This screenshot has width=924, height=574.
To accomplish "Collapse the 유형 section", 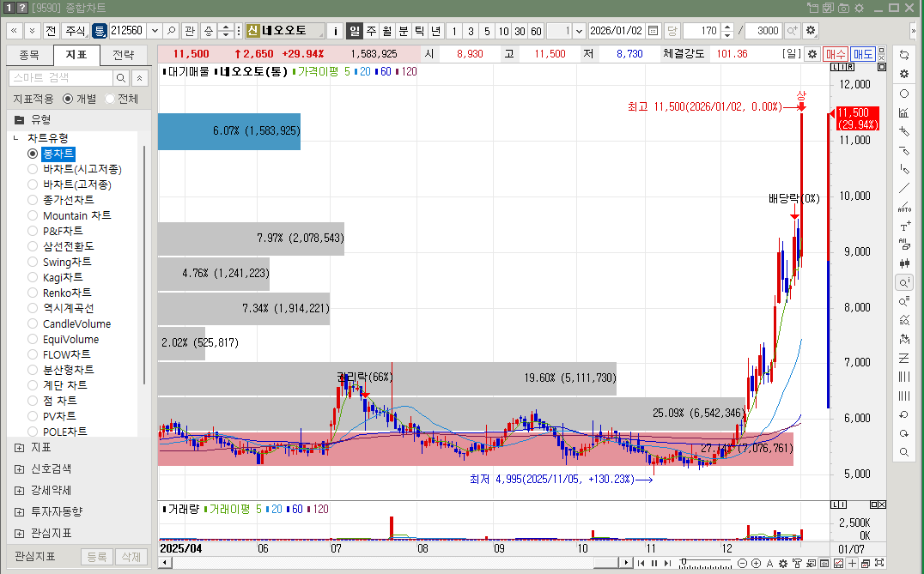I will [x=20, y=120].
